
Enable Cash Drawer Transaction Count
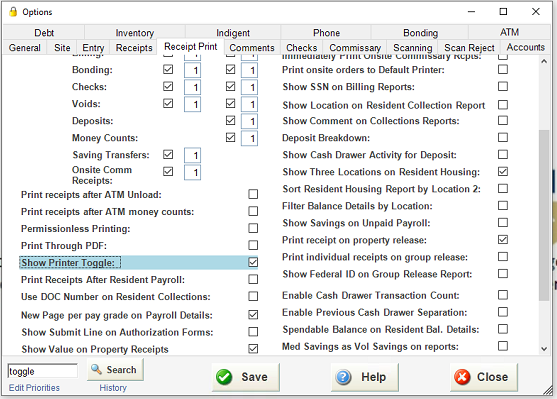pyautogui.click(x=503, y=295)
